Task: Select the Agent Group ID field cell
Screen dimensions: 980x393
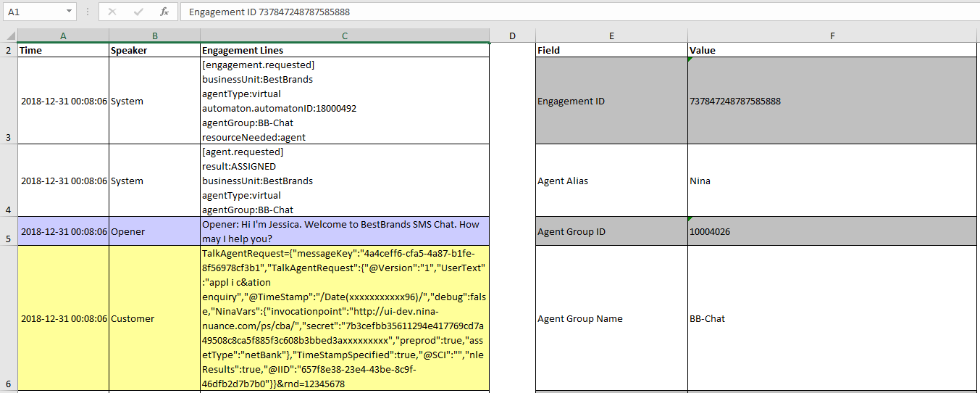Action: (611, 232)
